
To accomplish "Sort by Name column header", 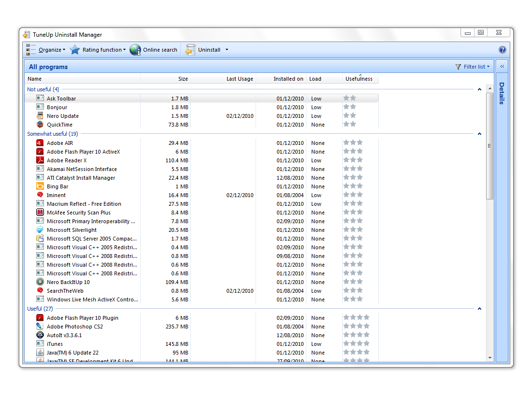I will coord(83,79).
